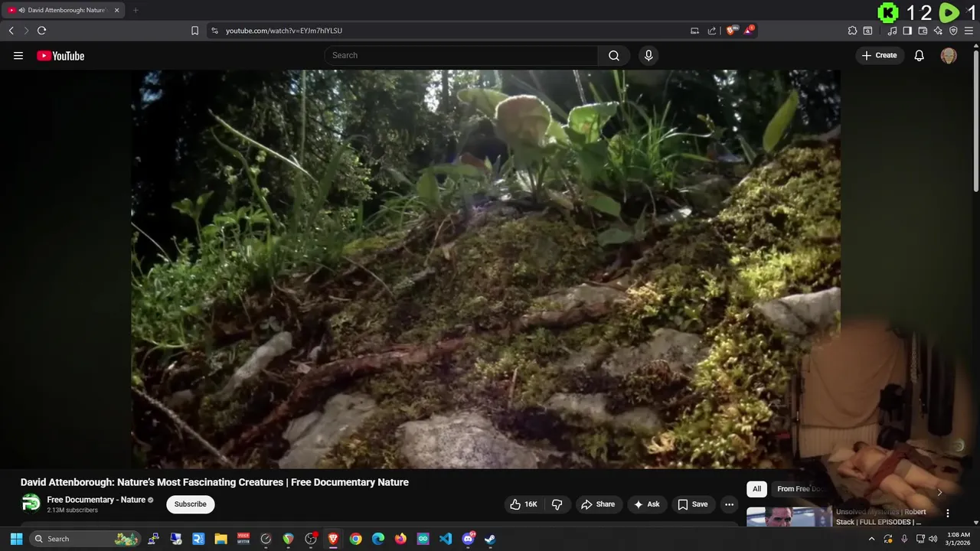Open the Unsolved Mysteries recommended video thumbnail
Image resolution: width=980 pixels, height=551 pixels.
tap(789, 517)
